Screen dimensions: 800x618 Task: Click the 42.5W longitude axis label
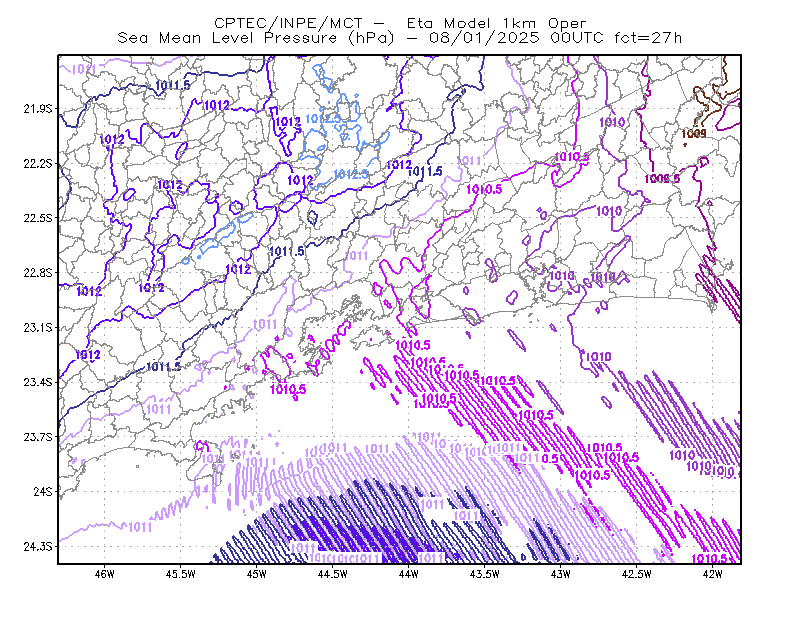[637, 574]
